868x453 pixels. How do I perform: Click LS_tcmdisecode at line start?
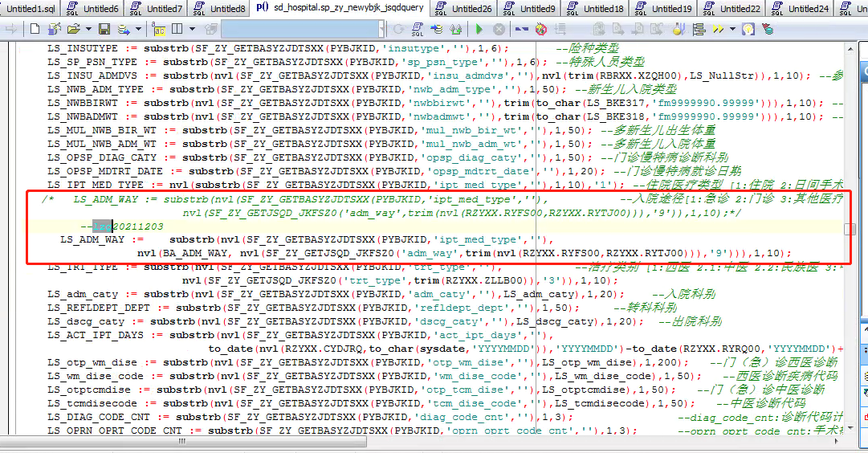click(92, 403)
